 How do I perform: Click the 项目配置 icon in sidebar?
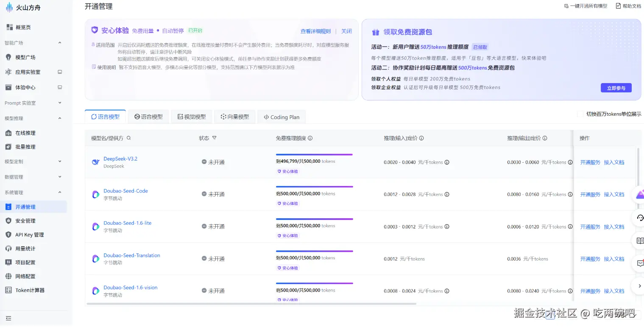tap(8, 262)
